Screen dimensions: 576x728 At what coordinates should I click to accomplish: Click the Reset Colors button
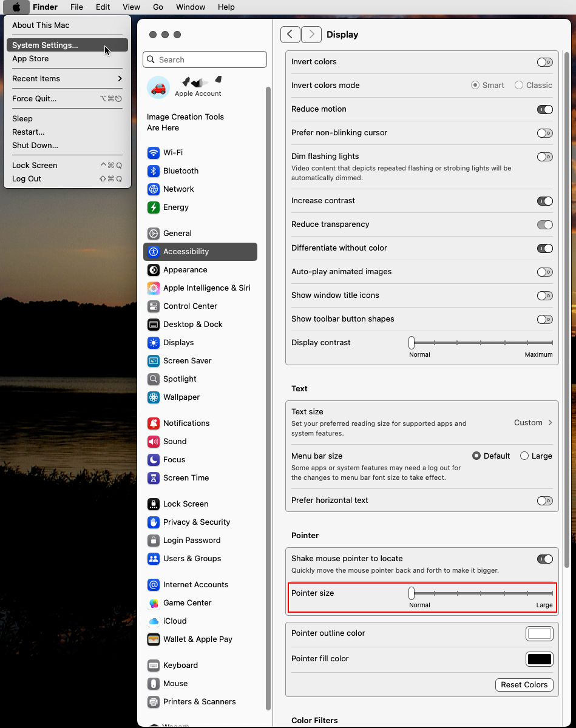tap(524, 684)
